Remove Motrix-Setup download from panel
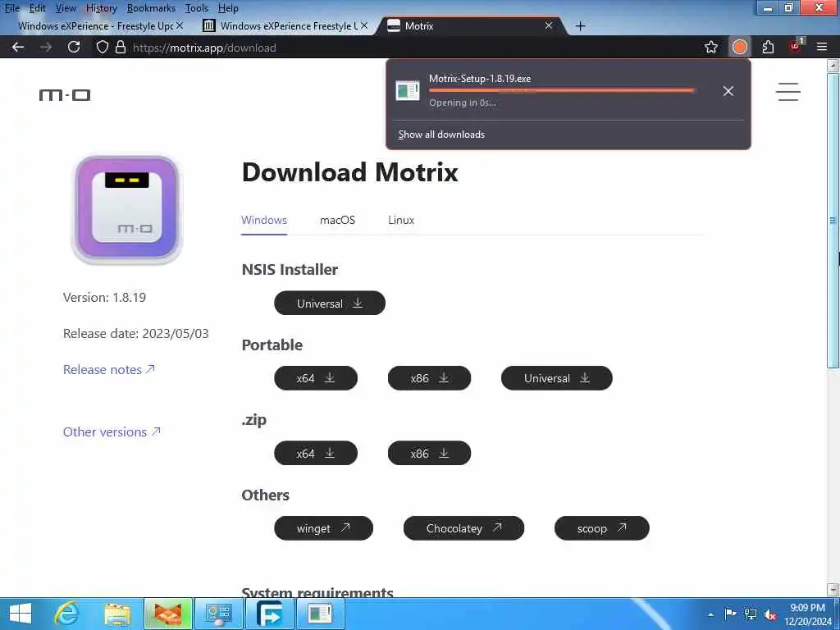Screen dimensions: 840x630 click(x=728, y=91)
